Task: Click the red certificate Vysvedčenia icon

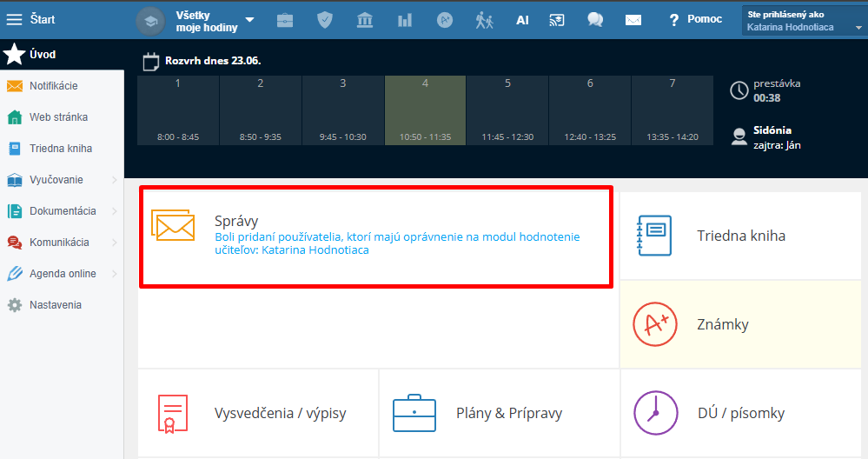Action: pyautogui.click(x=173, y=414)
